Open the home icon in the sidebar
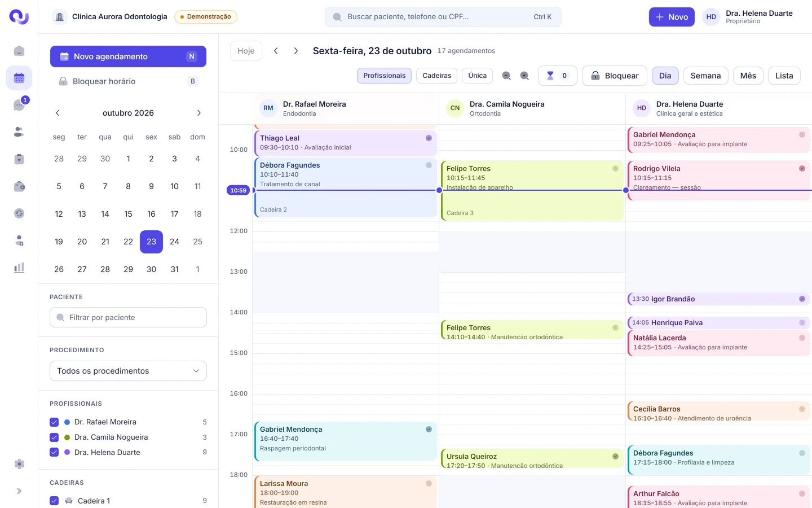Screen dimensions: 812x508 click(19, 51)
